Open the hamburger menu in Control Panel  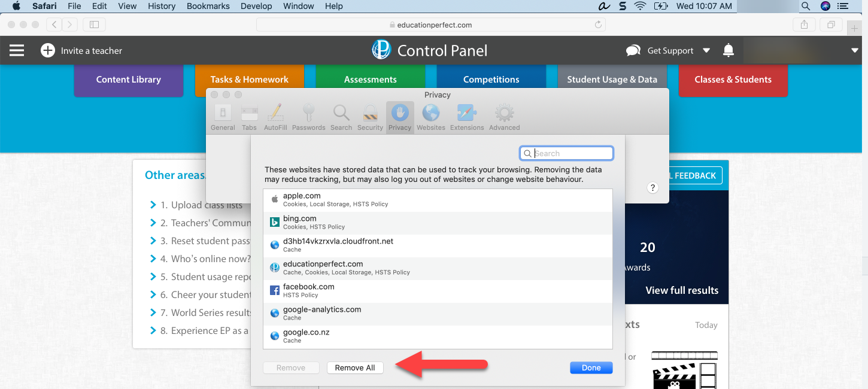pyautogui.click(x=17, y=50)
